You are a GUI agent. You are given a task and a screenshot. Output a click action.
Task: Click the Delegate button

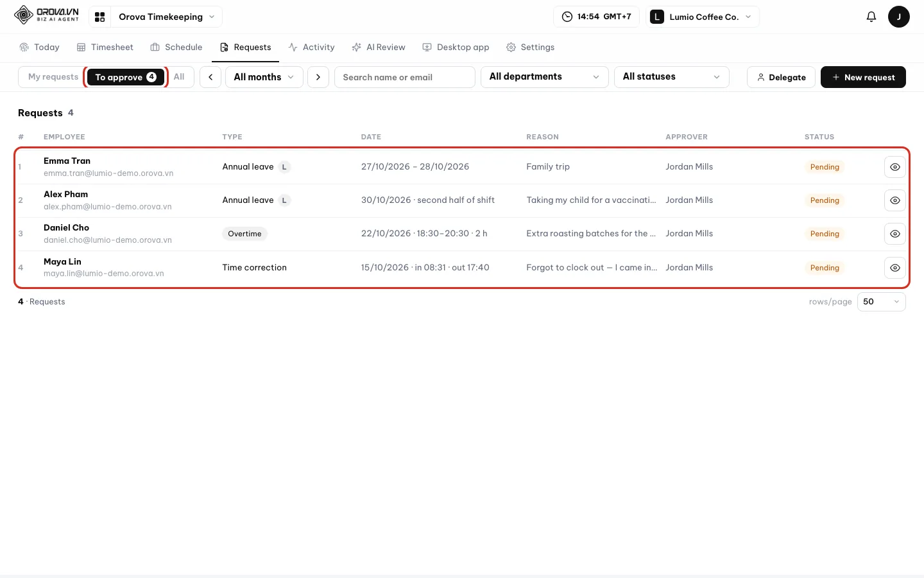(781, 77)
